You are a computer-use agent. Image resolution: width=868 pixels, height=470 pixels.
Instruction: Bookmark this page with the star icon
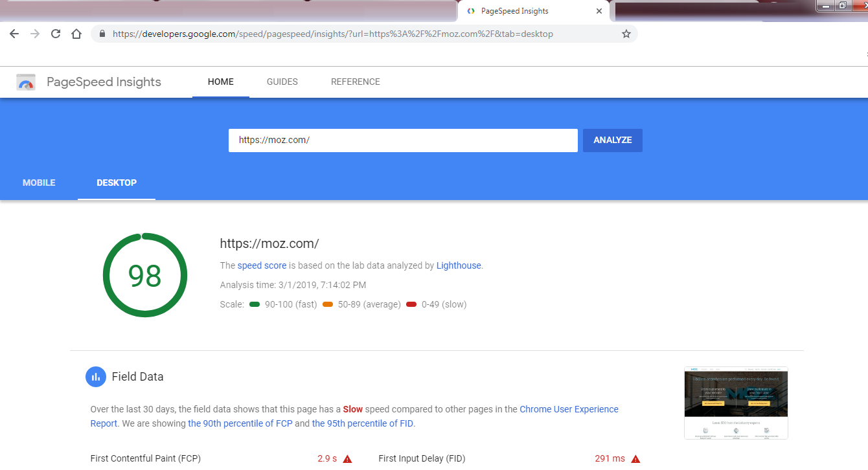(626, 34)
